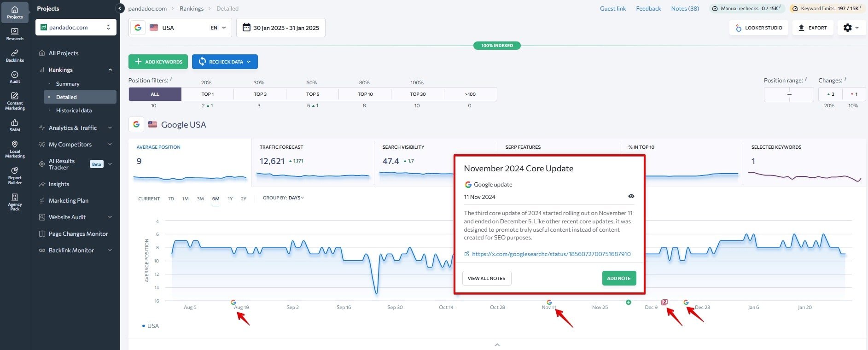
Task: Click Add Keywords button
Action: click(158, 62)
